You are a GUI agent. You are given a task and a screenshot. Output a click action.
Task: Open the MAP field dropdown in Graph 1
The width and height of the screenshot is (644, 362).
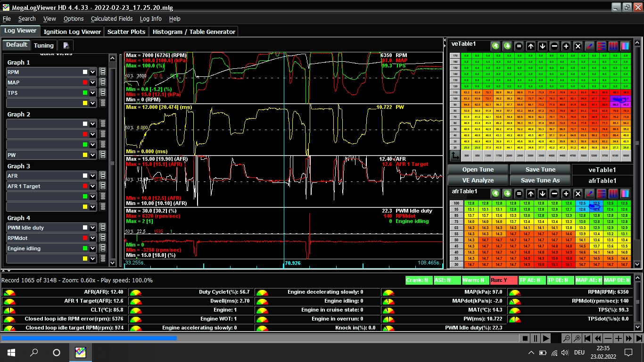[x=93, y=82]
